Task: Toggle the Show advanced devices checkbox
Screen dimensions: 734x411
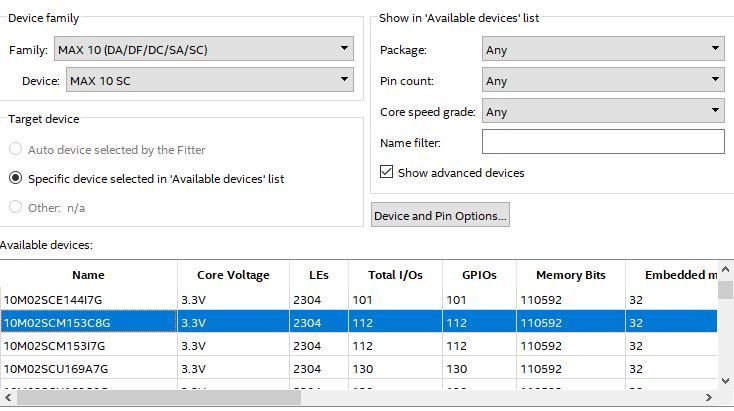Action: click(387, 173)
